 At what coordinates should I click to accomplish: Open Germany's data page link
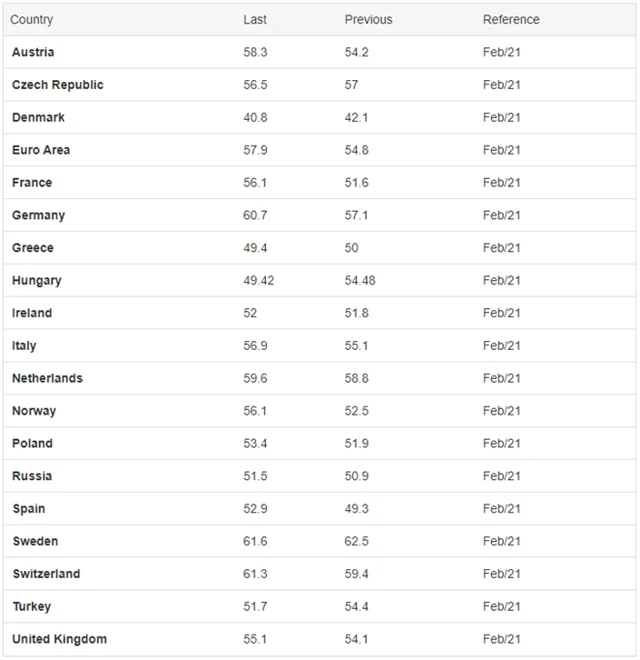38,215
